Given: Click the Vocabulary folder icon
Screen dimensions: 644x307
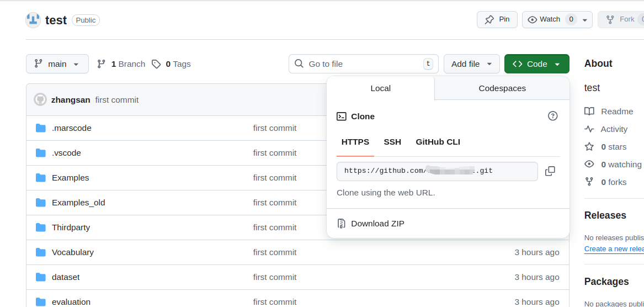Looking at the screenshot, I should coord(41,252).
